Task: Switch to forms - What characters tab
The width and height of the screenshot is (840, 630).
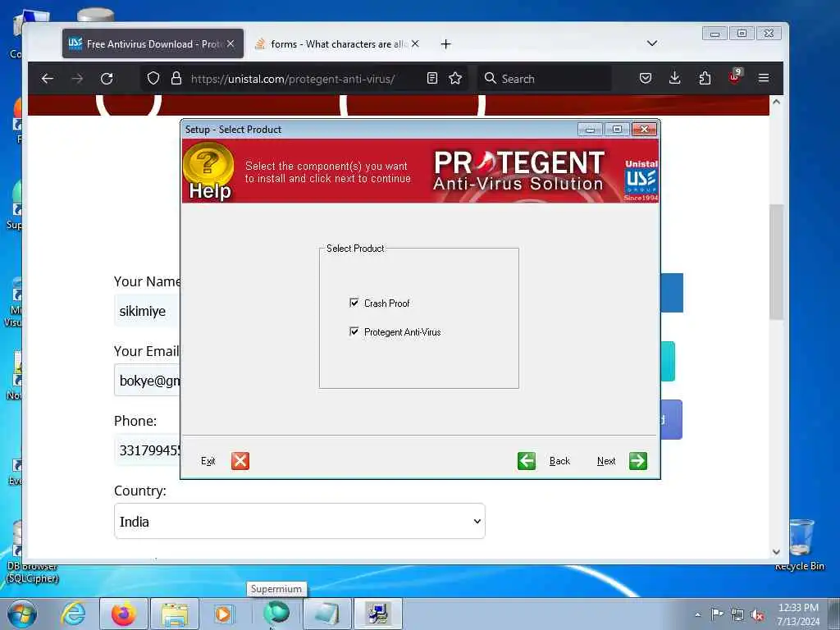Action: coord(337,44)
